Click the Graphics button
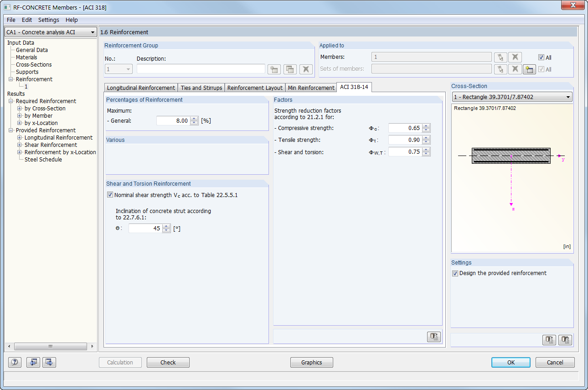This screenshot has width=588, height=390. (x=312, y=362)
